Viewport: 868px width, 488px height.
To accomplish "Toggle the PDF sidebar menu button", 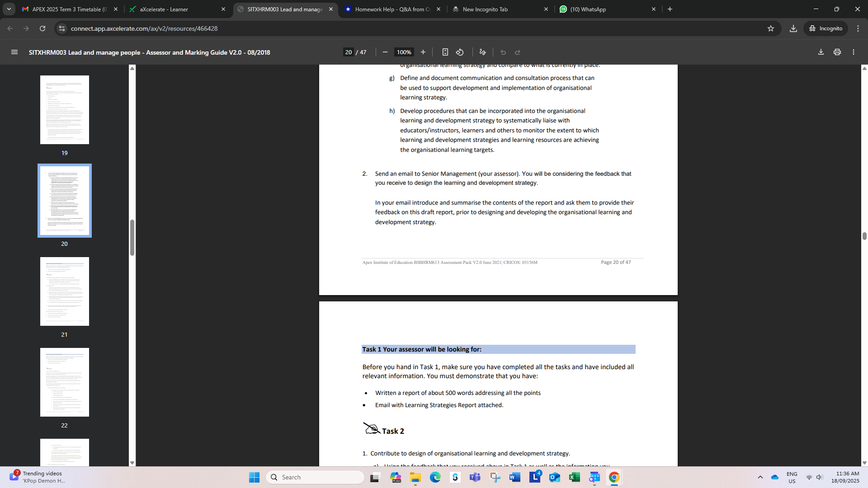I will click(x=14, y=52).
